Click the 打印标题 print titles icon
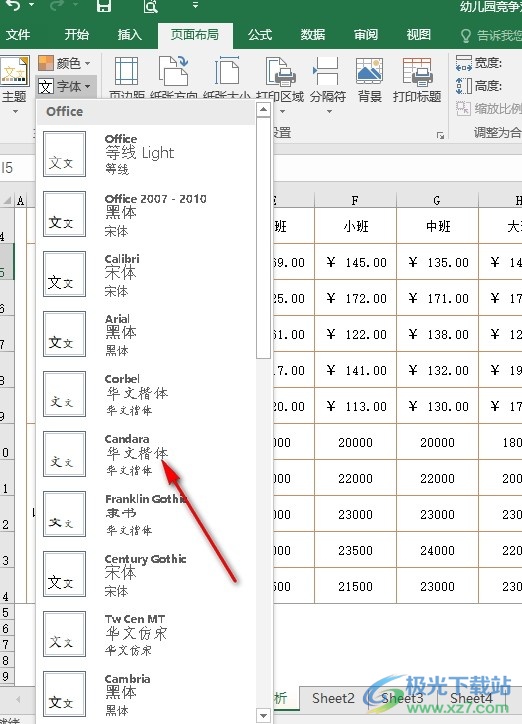 [x=417, y=79]
